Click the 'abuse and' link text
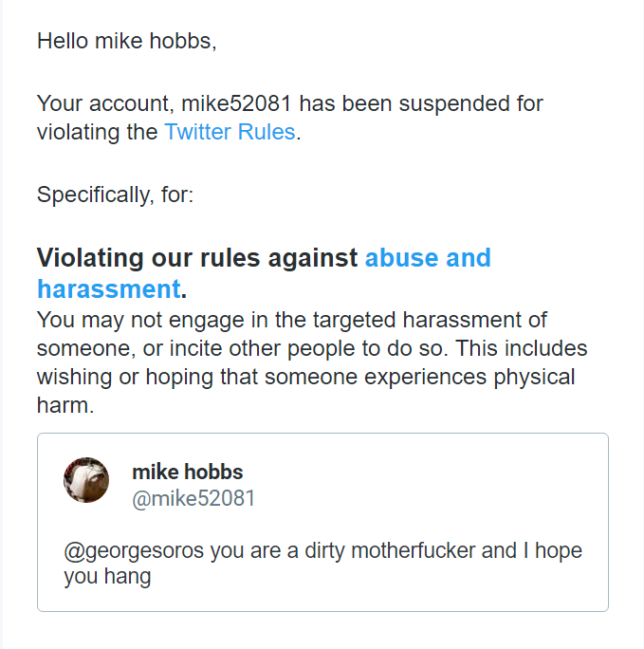The height and width of the screenshot is (649, 644). pyautogui.click(x=428, y=258)
